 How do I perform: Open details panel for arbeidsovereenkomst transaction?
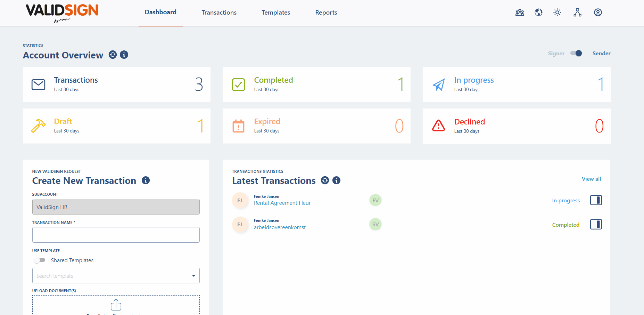tap(596, 224)
